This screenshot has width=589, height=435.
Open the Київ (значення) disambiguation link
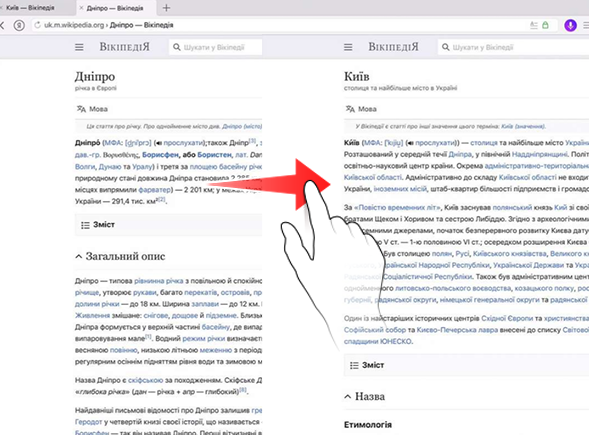point(523,127)
